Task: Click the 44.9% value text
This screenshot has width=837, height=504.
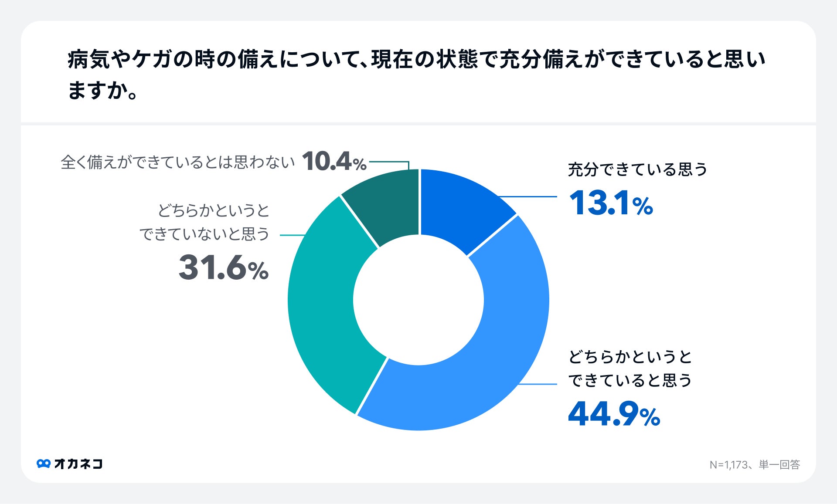Action: (x=614, y=414)
